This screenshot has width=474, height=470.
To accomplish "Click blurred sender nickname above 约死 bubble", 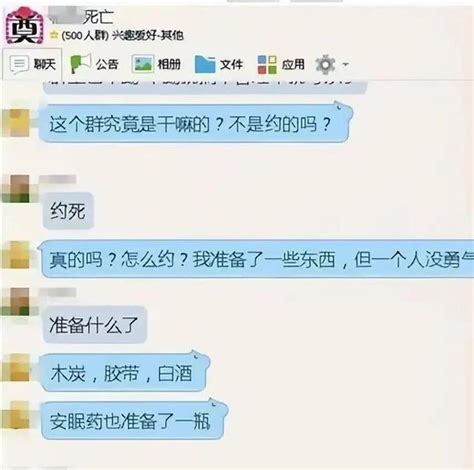I will click(57, 179).
